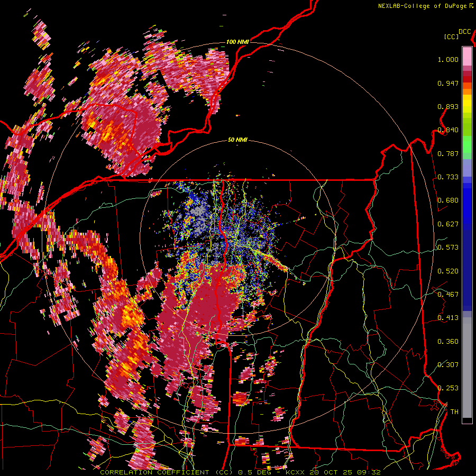Pick the gray lower segment of color bar

coord(467,368)
